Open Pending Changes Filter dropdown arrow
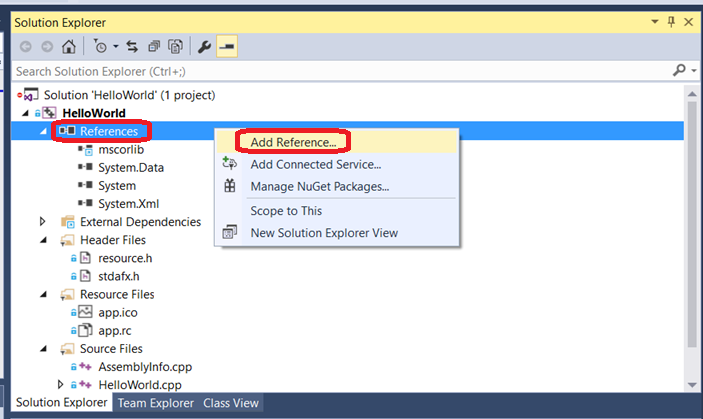 coord(116,46)
